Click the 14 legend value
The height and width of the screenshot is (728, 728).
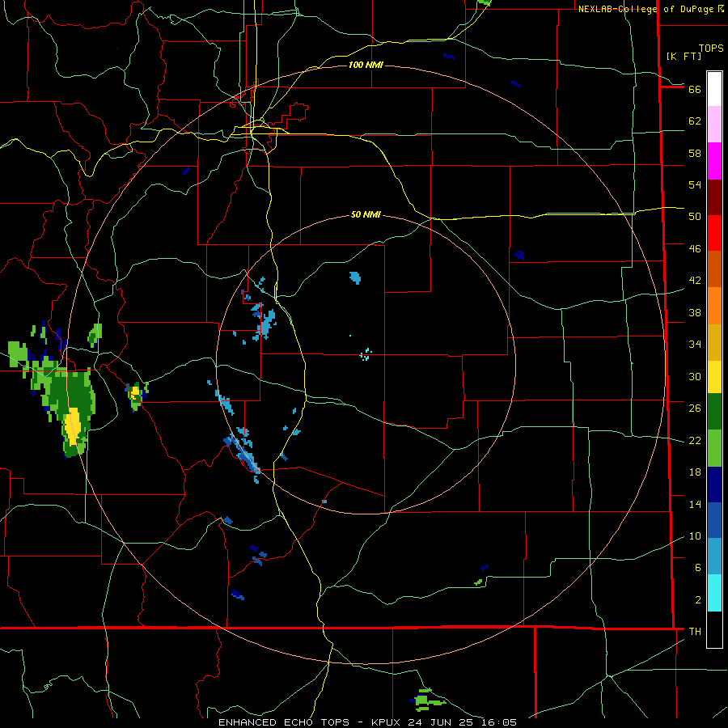tap(695, 504)
